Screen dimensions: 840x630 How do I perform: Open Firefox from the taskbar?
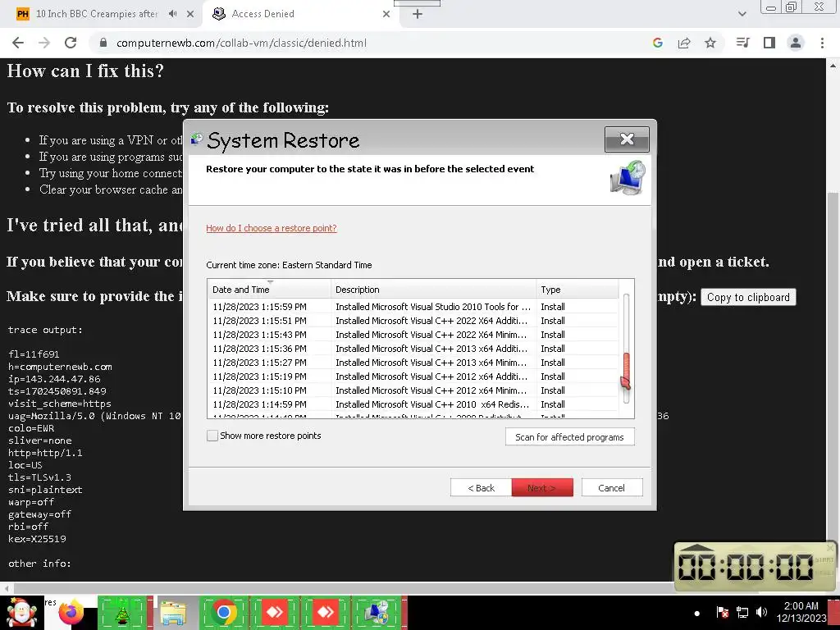point(71,612)
